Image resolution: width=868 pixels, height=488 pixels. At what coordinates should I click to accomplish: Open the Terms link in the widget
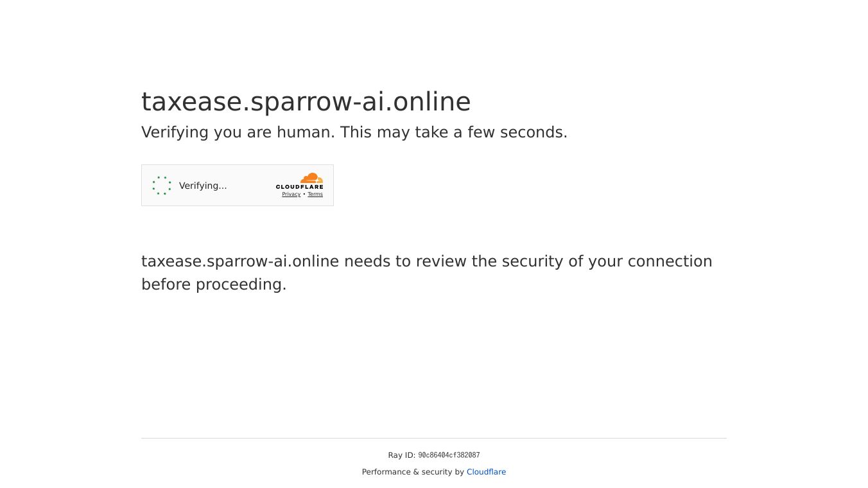pyautogui.click(x=315, y=195)
